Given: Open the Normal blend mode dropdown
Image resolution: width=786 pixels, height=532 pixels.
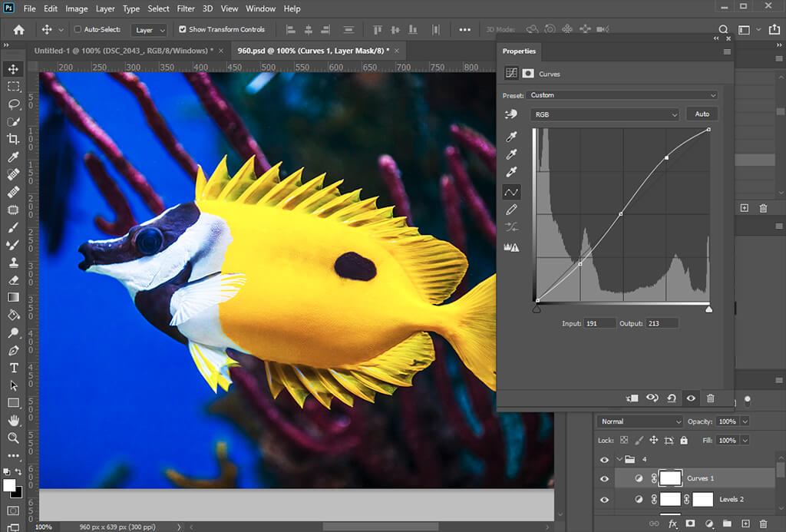Looking at the screenshot, I should 640,421.
